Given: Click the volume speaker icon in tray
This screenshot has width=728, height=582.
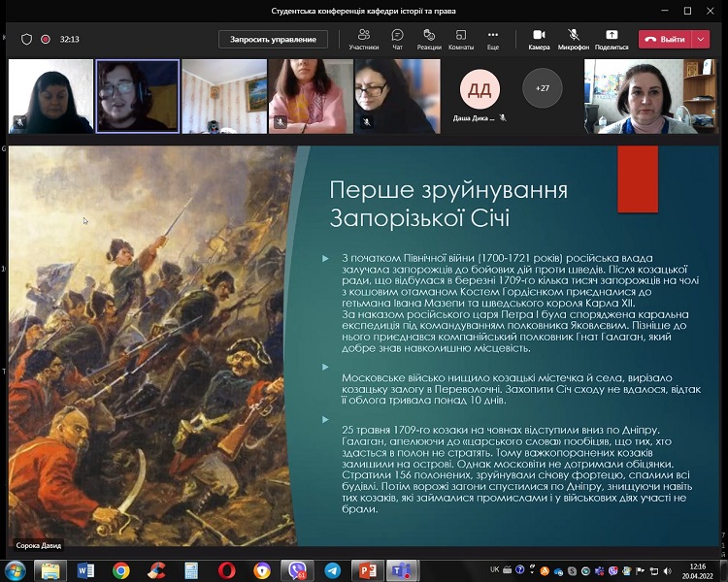Looking at the screenshot, I should [x=667, y=571].
